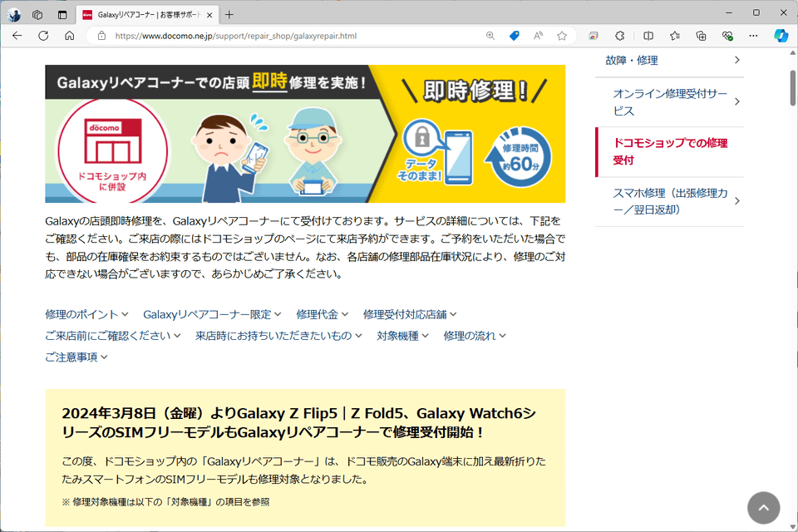
Task: Open the profile avatar menu
Action: 14,15
